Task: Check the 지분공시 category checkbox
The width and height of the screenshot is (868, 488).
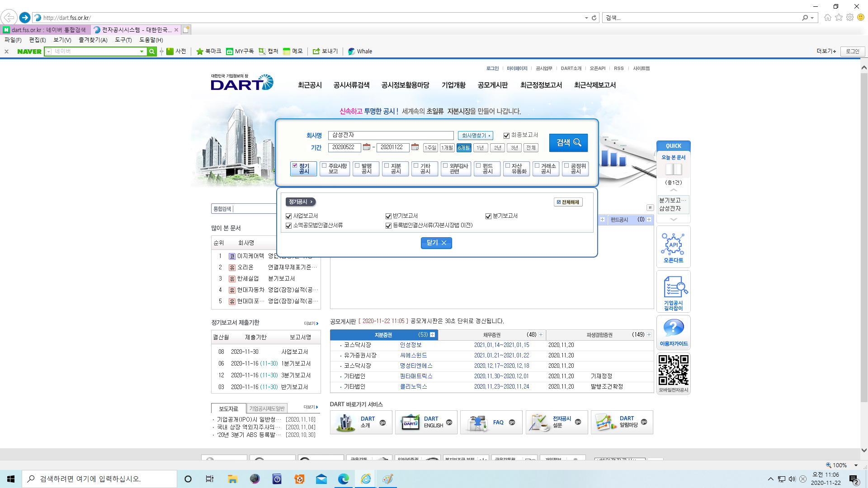Action: (x=387, y=166)
